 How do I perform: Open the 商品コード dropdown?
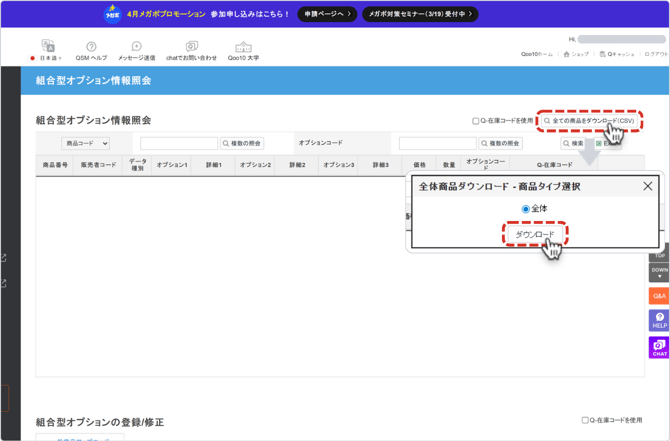[x=85, y=143]
